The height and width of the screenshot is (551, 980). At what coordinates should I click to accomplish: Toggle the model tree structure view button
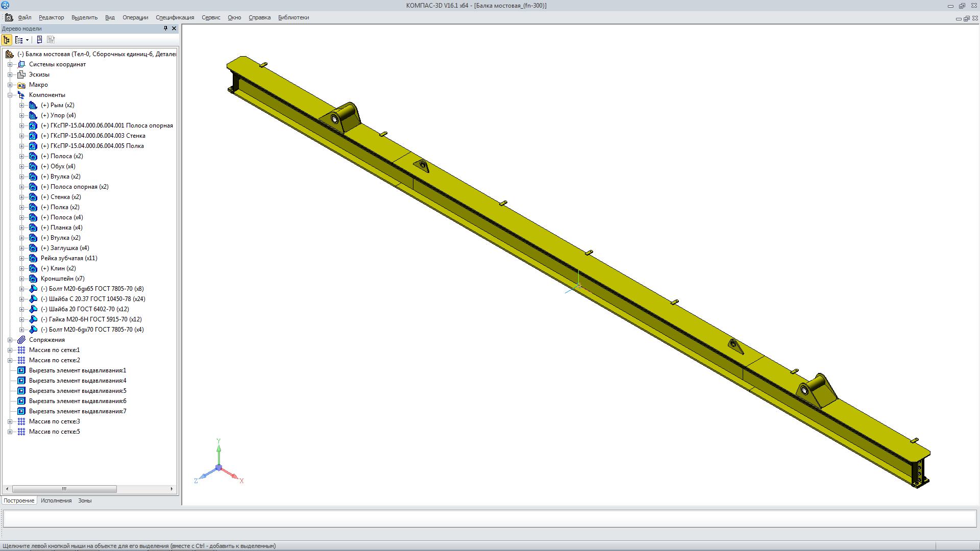pyautogui.click(x=7, y=40)
